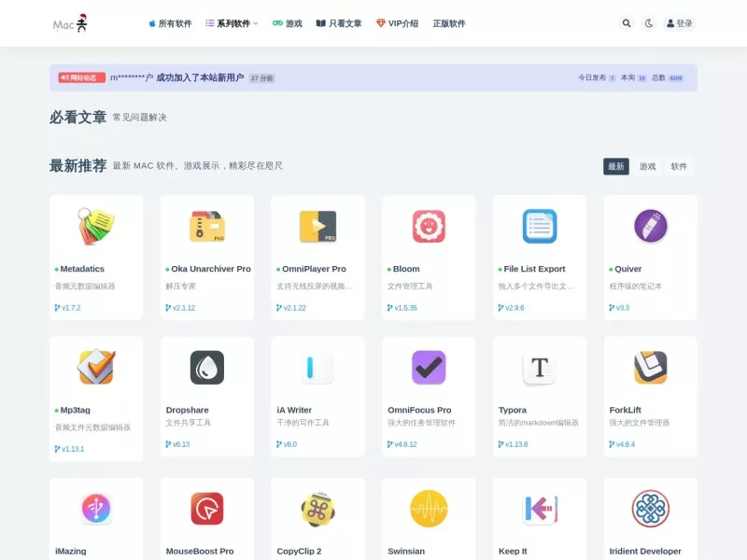Screen dimensions: 747x560
Task: Click the 最新推荐 section heading
Action: [78, 166]
